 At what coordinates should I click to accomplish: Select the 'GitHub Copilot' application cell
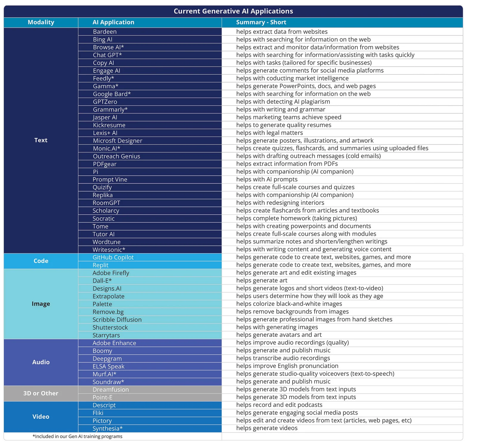(x=150, y=257)
